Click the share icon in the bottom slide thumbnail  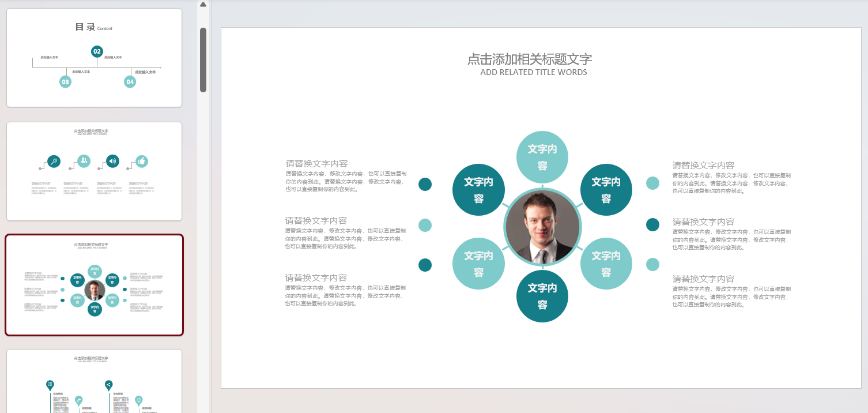[x=108, y=384]
